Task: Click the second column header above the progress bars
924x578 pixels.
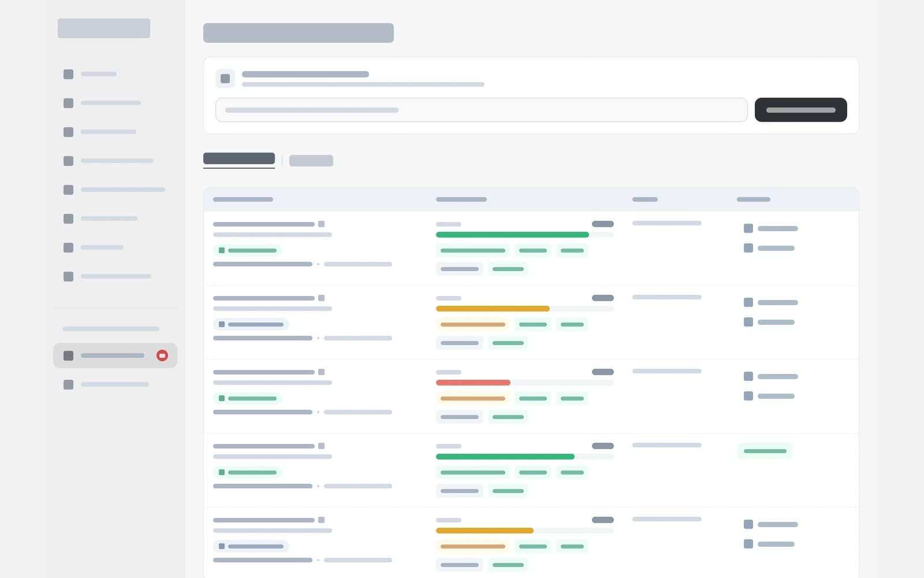Action: click(461, 199)
